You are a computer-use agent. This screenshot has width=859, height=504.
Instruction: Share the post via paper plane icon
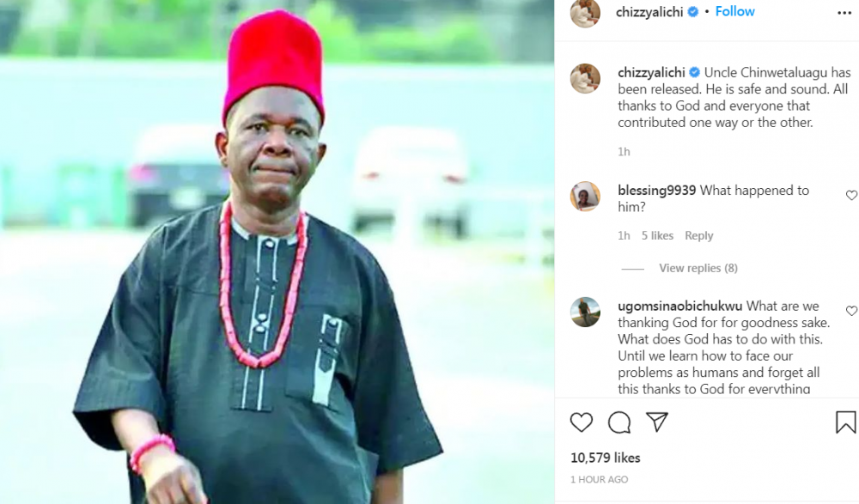tap(657, 422)
